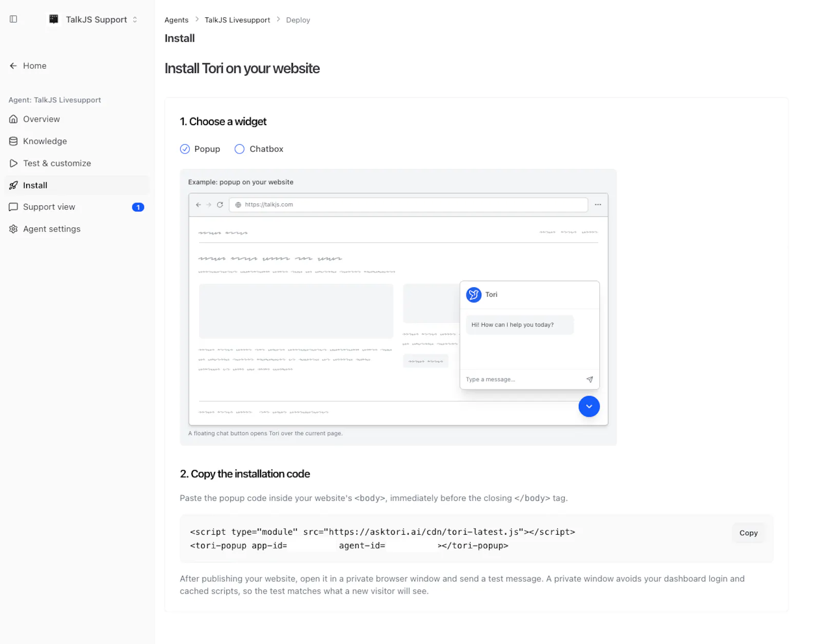Open Test & customize page

click(x=77, y=163)
